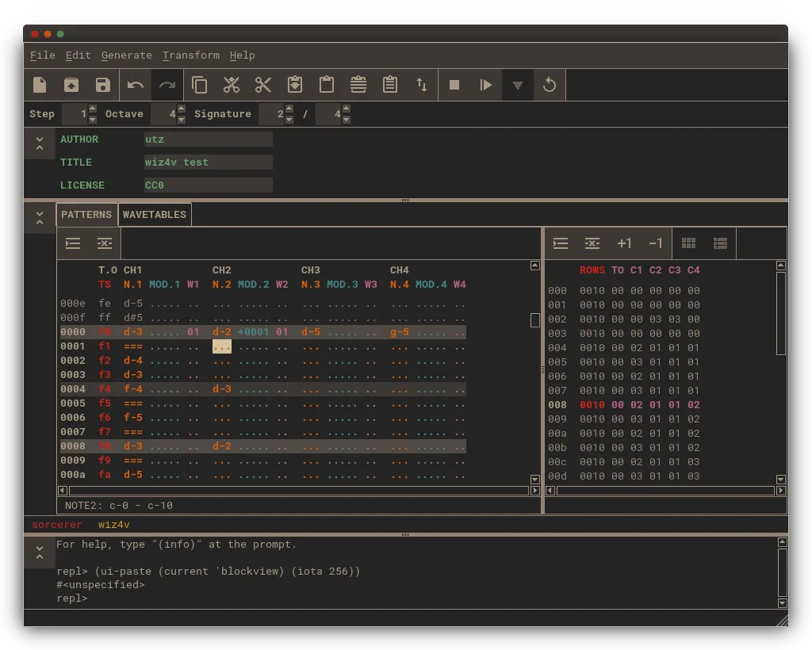Play the module with the play icon
Image resolution: width=812 pixels, height=650 pixels.
coord(485,85)
